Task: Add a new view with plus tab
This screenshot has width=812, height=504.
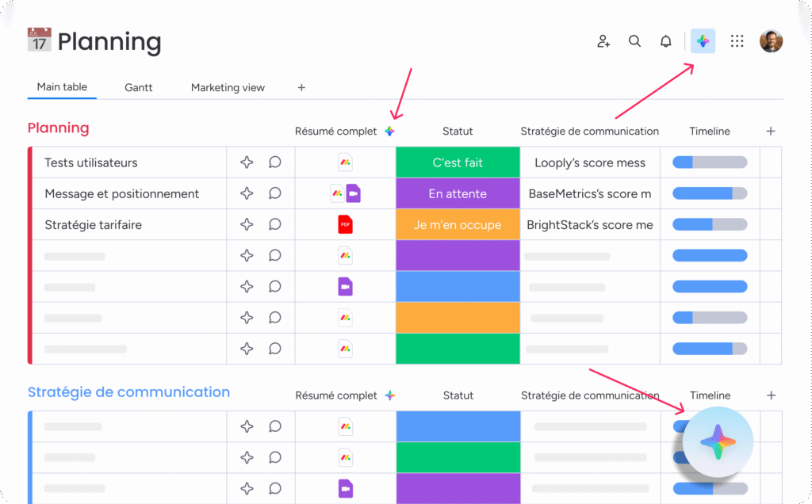Action: click(x=301, y=87)
